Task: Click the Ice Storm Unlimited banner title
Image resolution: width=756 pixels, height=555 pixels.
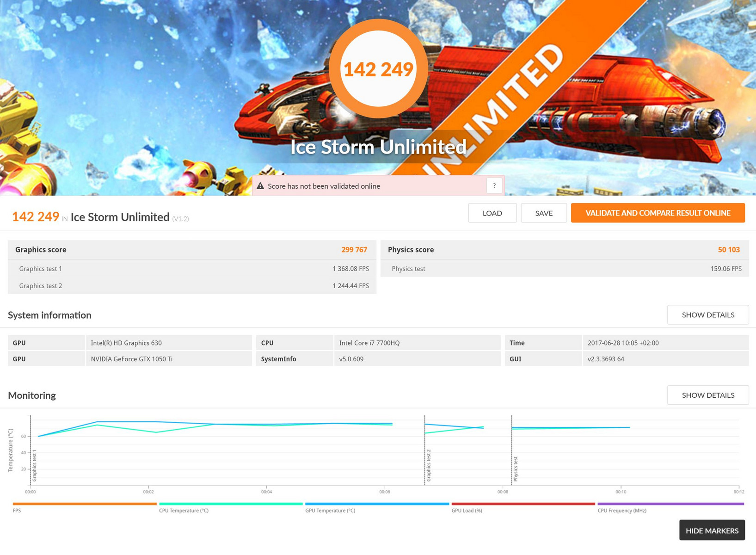Action: (378, 147)
